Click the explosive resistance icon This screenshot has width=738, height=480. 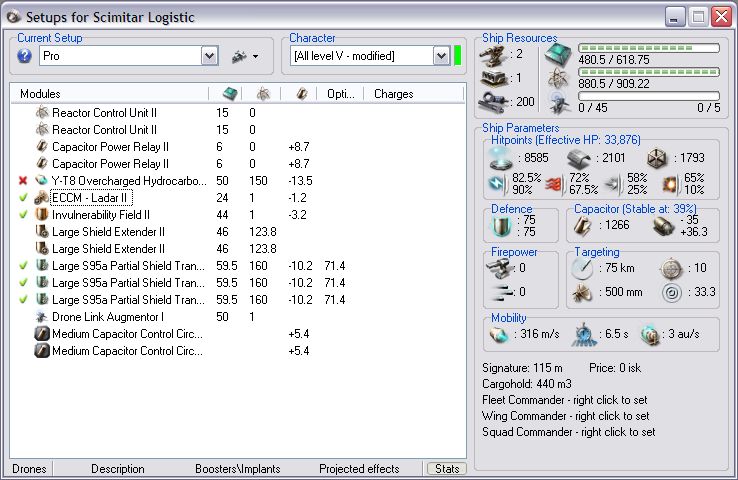pyautogui.click(x=670, y=184)
